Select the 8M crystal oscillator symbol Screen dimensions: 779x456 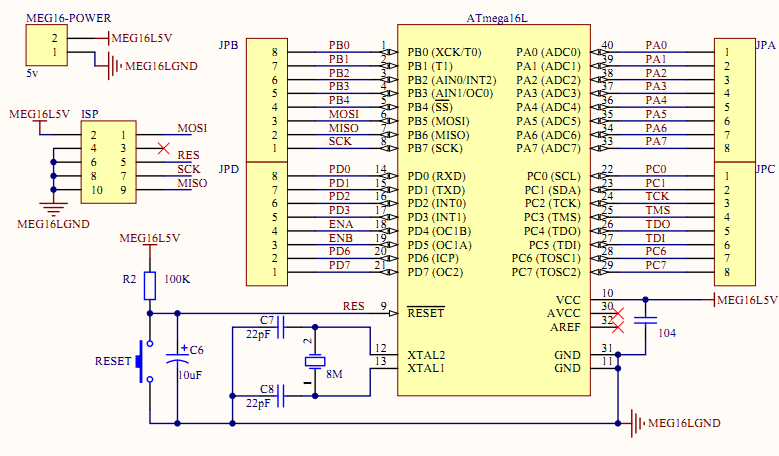[314, 362]
